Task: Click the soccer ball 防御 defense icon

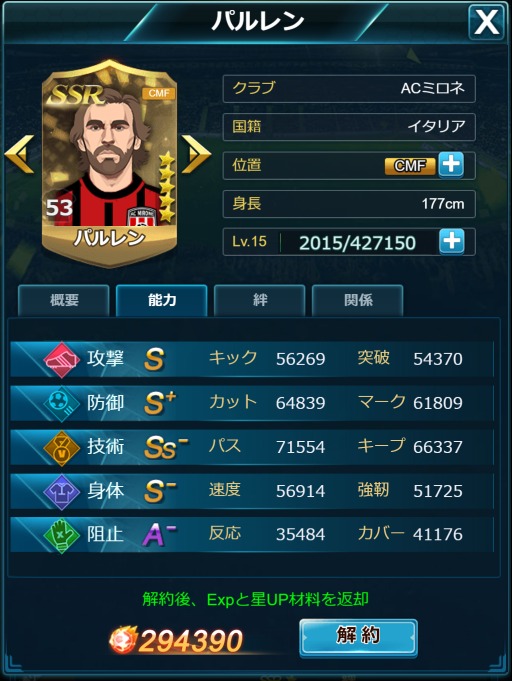Action: 61,403
